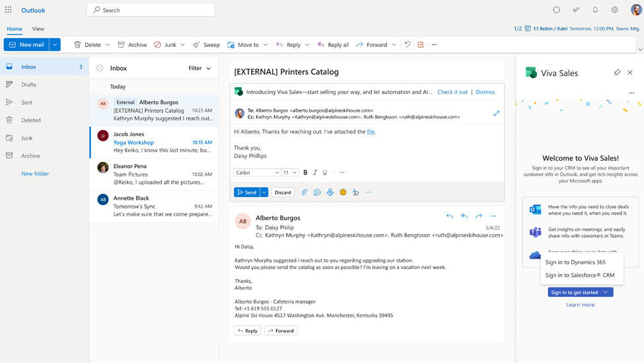The height and width of the screenshot is (363, 644).
Task: Discard the draft reply
Action: tap(283, 192)
